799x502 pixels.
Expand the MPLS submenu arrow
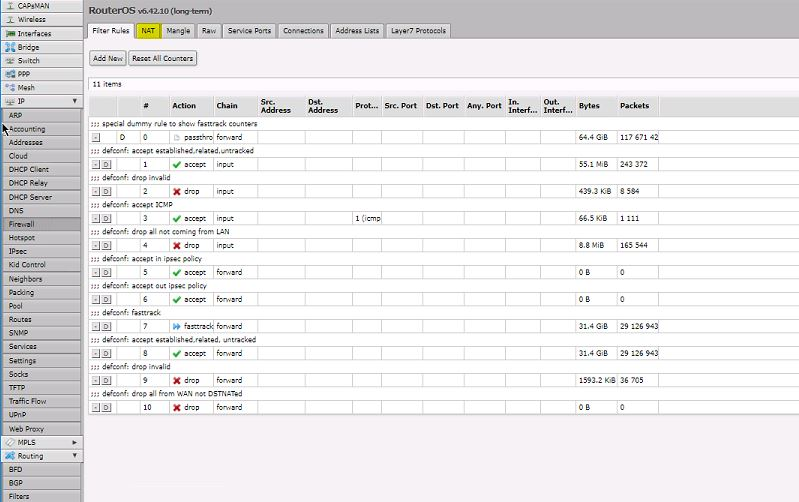coord(74,442)
